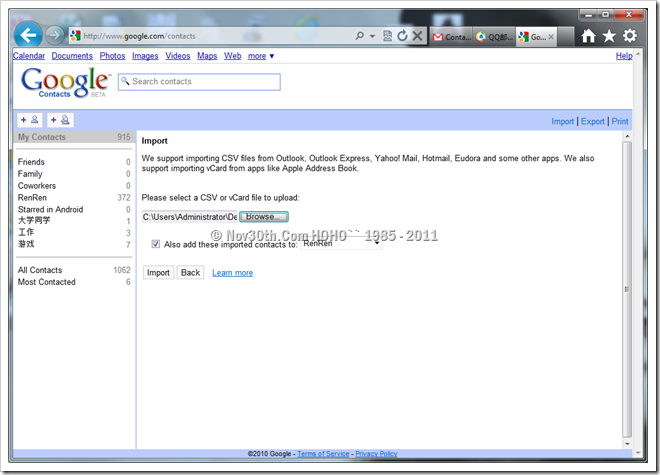Select the Friends group

74,162
